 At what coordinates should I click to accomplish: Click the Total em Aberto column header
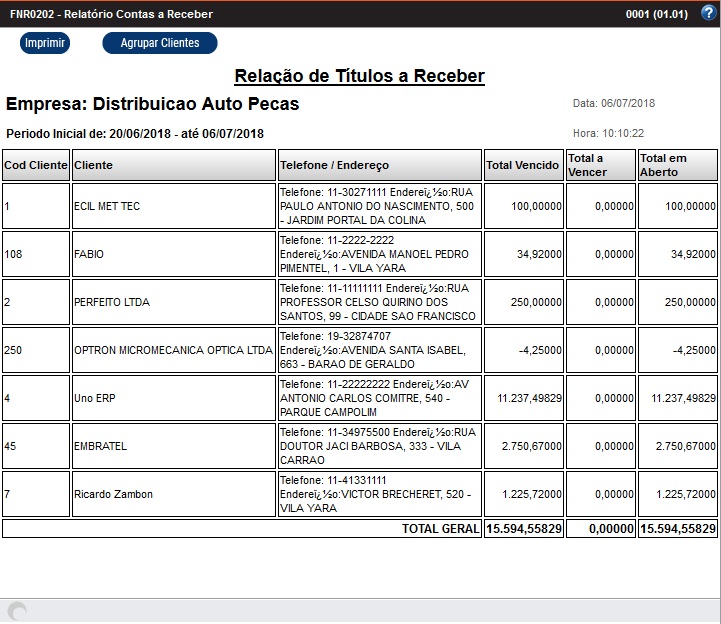(677, 165)
